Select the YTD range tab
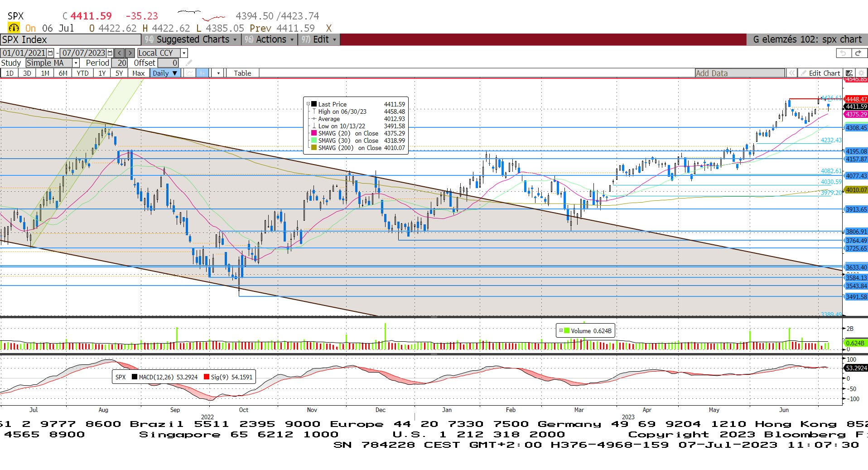Viewport: 868px width, 470px height. (x=82, y=73)
